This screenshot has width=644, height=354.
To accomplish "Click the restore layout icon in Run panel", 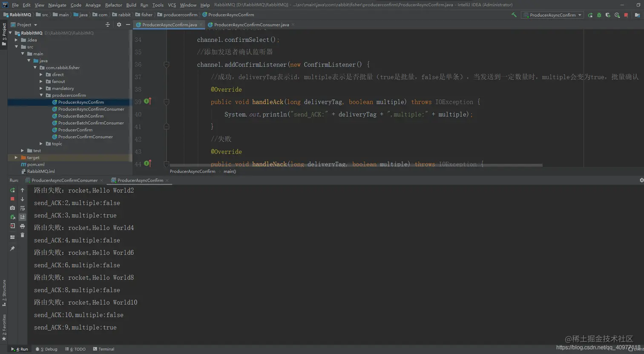I will tap(12, 237).
